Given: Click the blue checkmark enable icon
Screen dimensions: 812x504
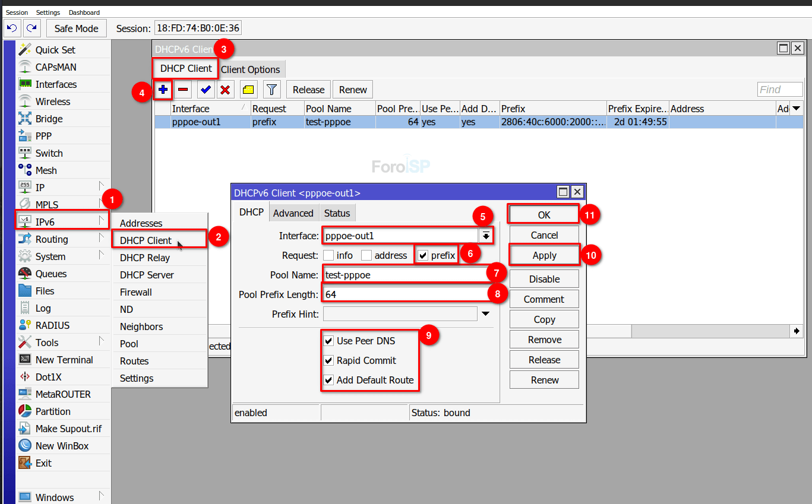Looking at the screenshot, I should tap(206, 90).
